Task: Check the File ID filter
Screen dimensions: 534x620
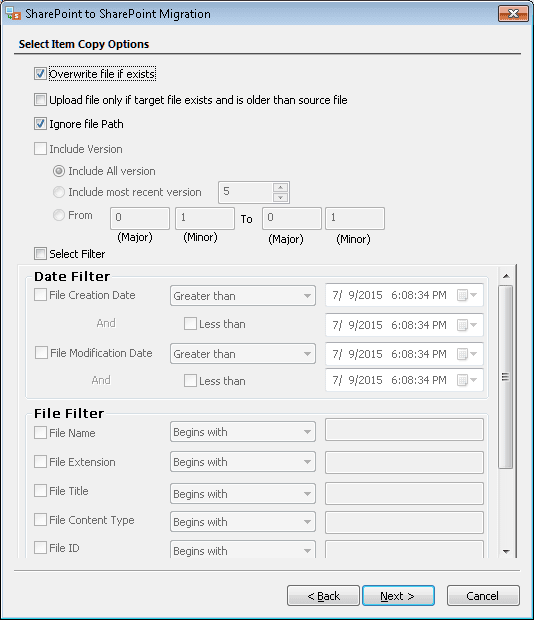Action: click(x=40, y=548)
